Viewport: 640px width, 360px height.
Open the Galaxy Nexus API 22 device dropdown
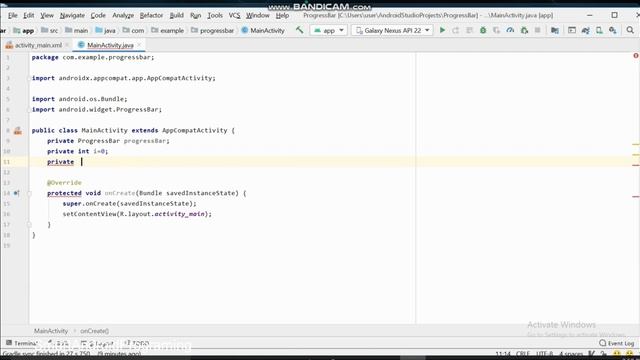(x=392, y=30)
